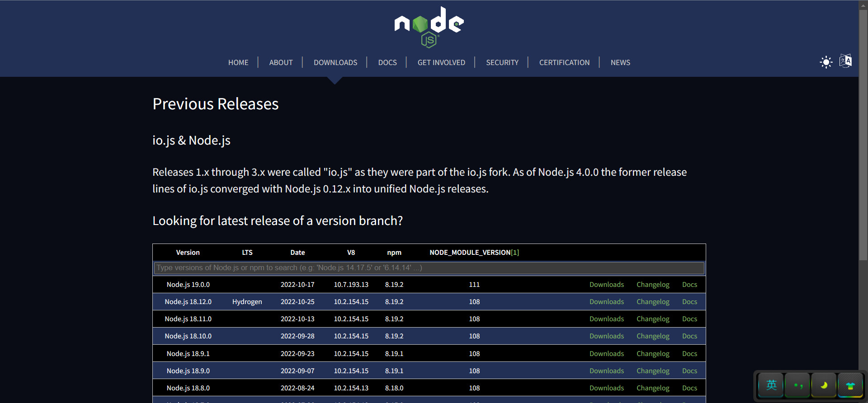Image resolution: width=868 pixels, height=403 pixels.
Task: Select the 8.18.0 npm cell
Action: (x=394, y=388)
